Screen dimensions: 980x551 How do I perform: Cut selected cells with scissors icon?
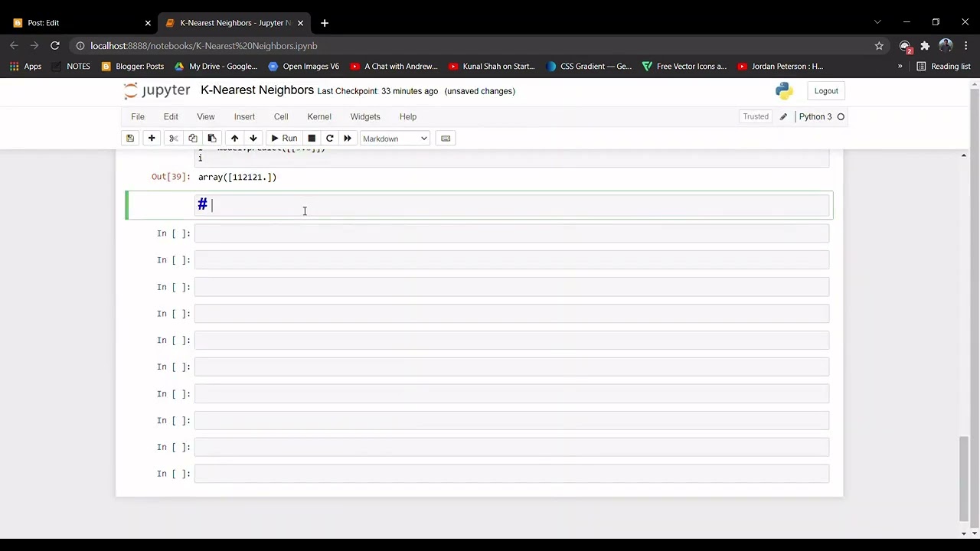click(174, 139)
